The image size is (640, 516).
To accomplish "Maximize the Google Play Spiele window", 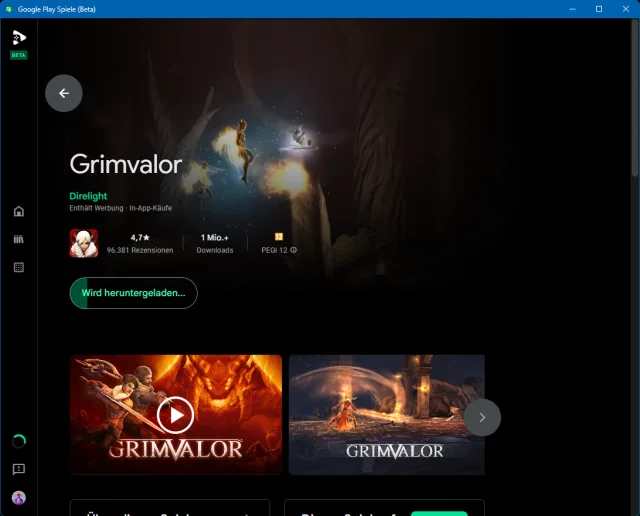I will pyautogui.click(x=599, y=9).
